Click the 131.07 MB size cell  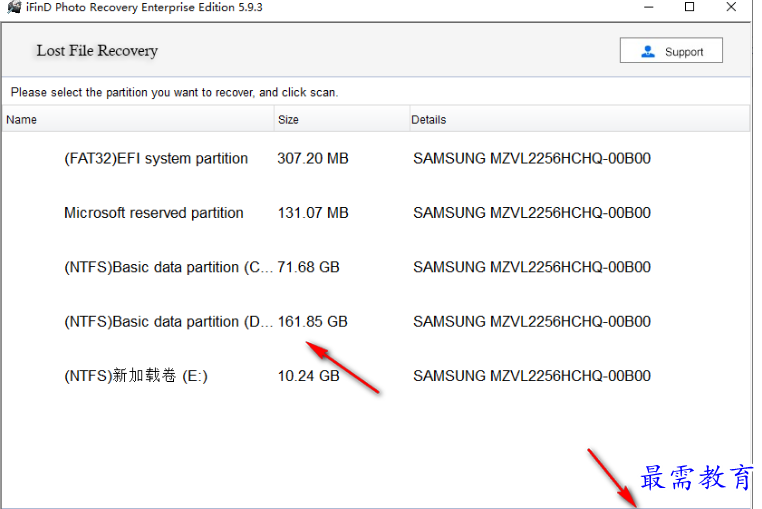pos(313,213)
